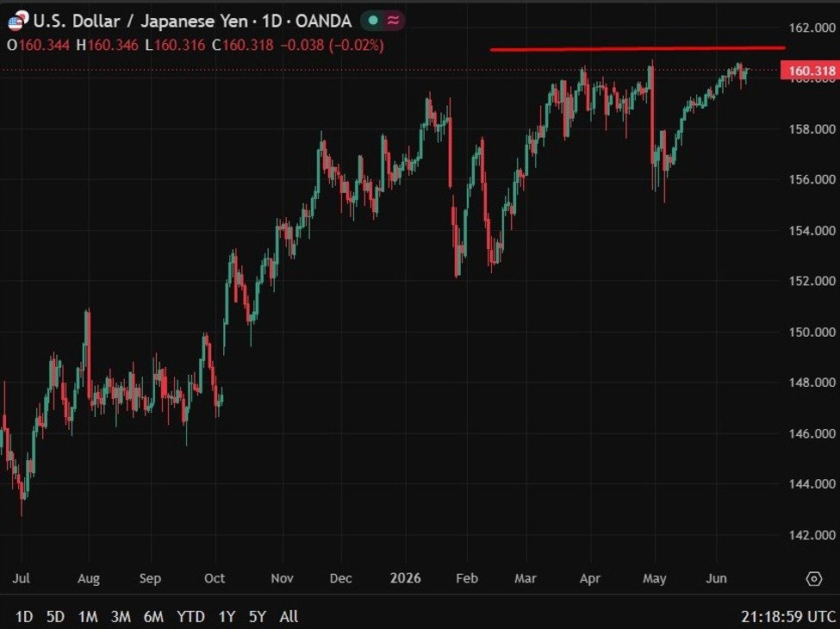Screen dimensions: 840x629
Task: Open chart settings gear icon
Action: pos(814,579)
